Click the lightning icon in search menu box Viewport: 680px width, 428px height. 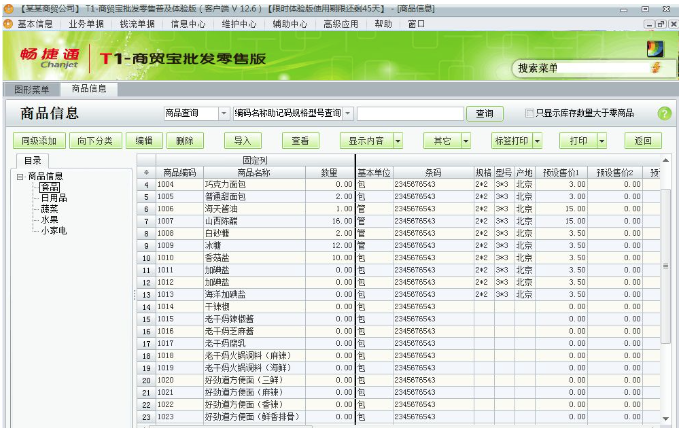pyautogui.click(x=656, y=68)
